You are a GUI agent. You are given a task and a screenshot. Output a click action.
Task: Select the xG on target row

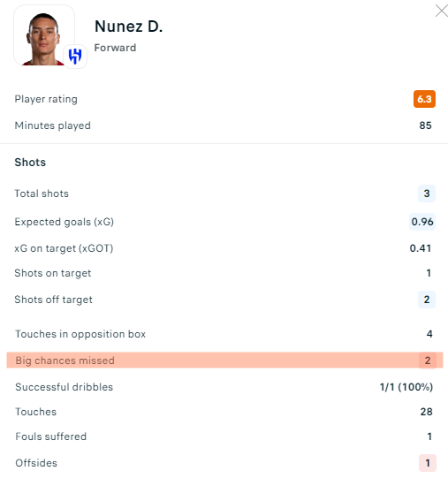point(224,248)
